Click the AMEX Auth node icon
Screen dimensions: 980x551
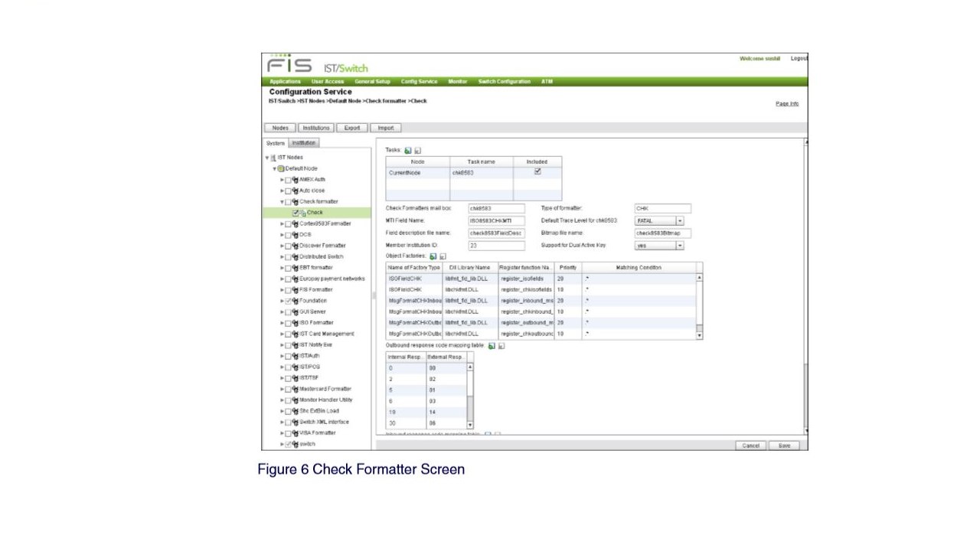tap(296, 179)
